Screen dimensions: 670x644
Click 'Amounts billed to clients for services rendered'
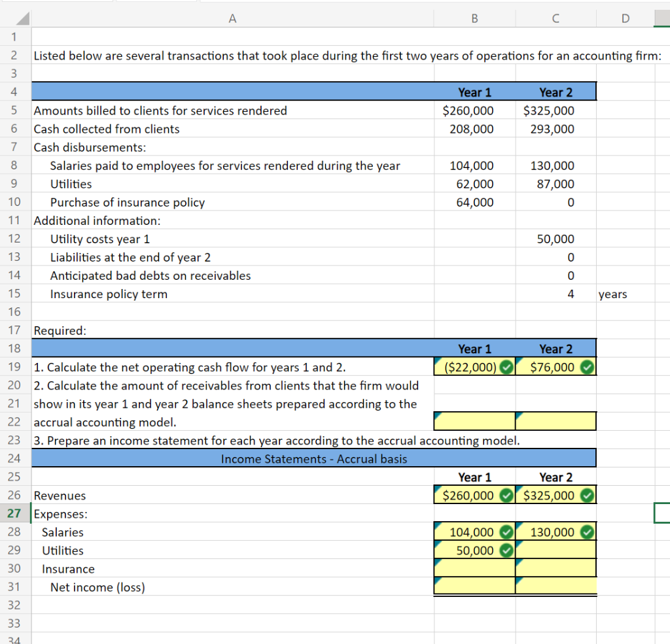tap(160, 110)
